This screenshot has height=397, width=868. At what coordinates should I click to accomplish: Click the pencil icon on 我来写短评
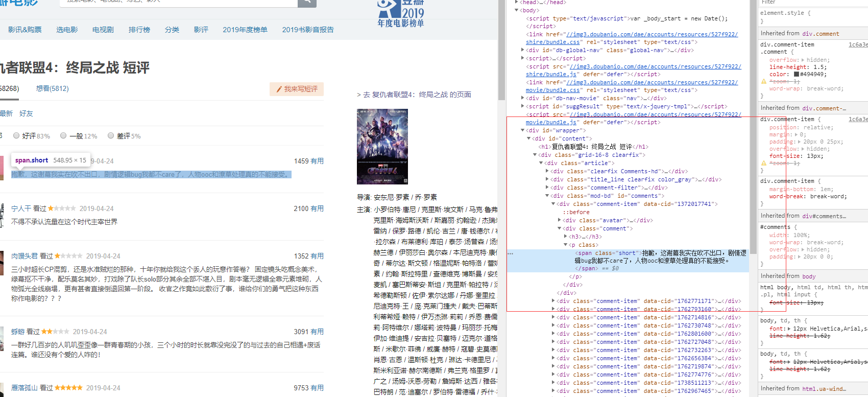point(279,89)
